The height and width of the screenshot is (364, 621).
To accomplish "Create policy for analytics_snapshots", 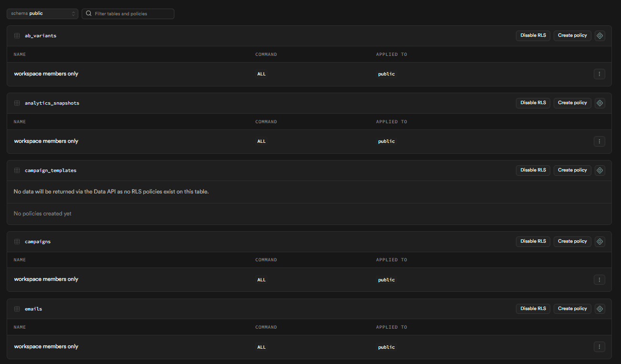I will pos(572,103).
